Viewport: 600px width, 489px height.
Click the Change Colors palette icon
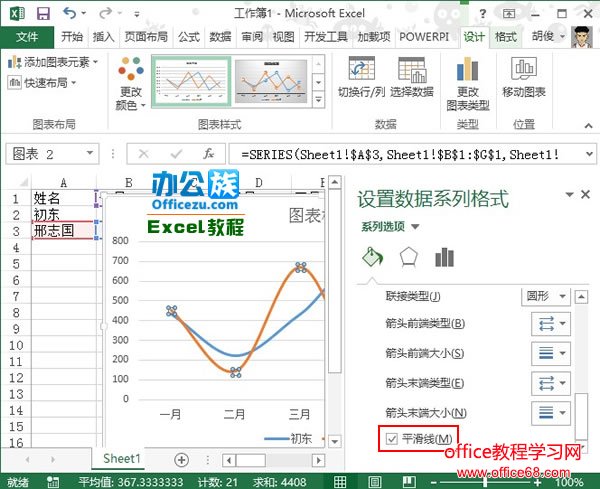131,68
